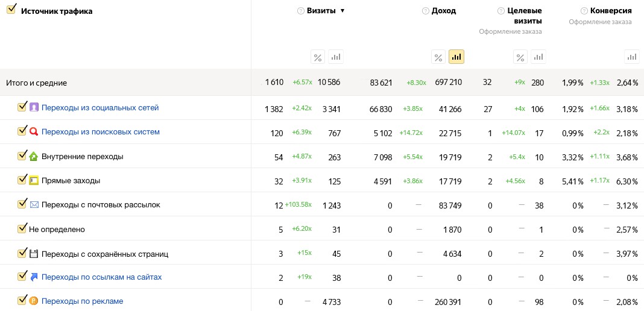Toggle Переходы с почтовых рассылок checkbox
This screenshot has width=644, height=311.
22,204
